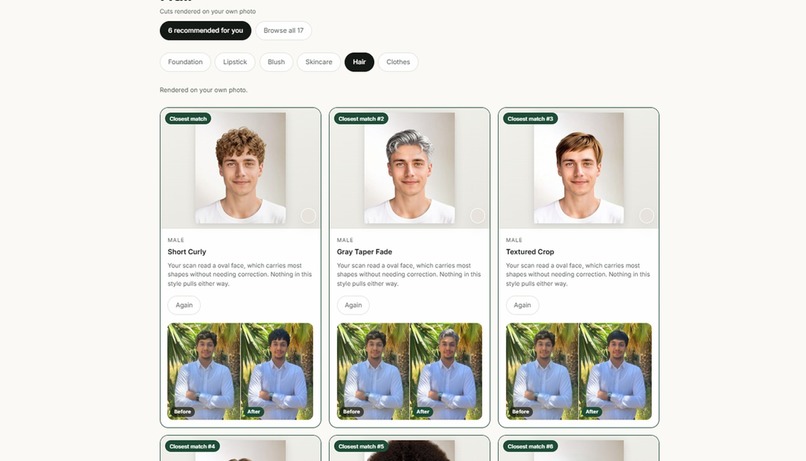806x461 pixels.
Task: Click Again button under Short Curly
Action: click(x=184, y=305)
